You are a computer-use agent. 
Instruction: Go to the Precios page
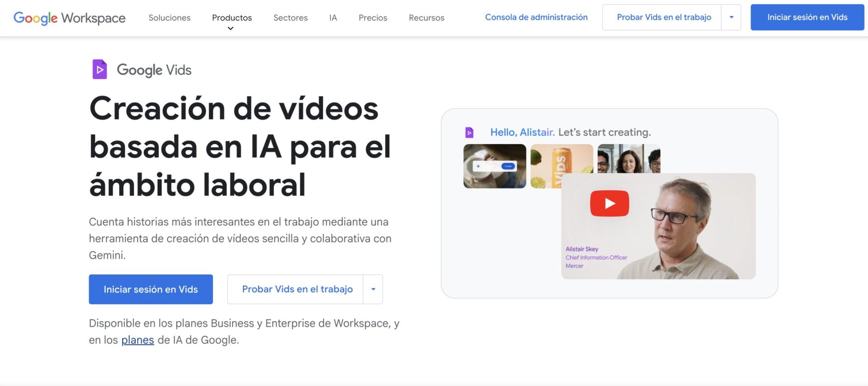[x=373, y=18]
